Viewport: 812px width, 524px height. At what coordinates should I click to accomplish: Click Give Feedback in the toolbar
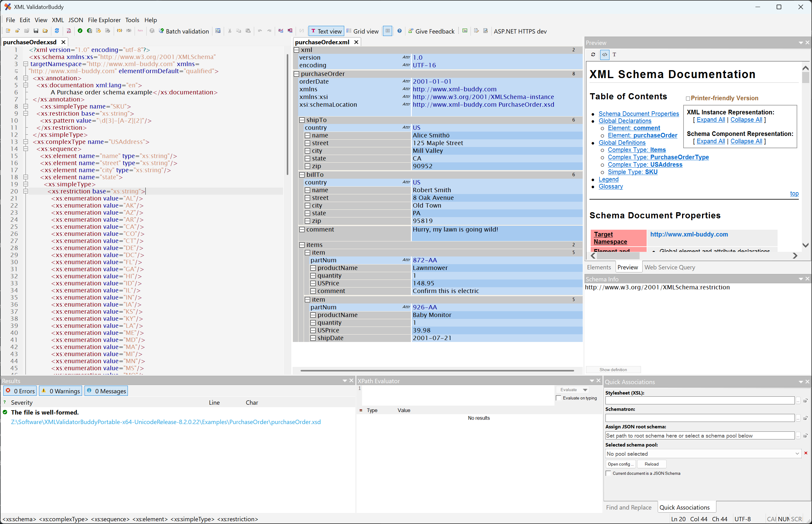pyautogui.click(x=431, y=31)
